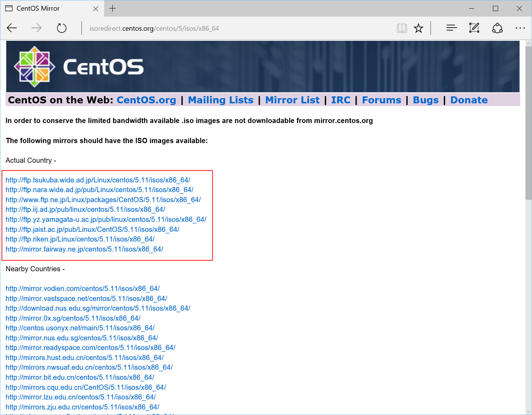
Task: Open the Bugs link
Action: pyautogui.click(x=426, y=100)
